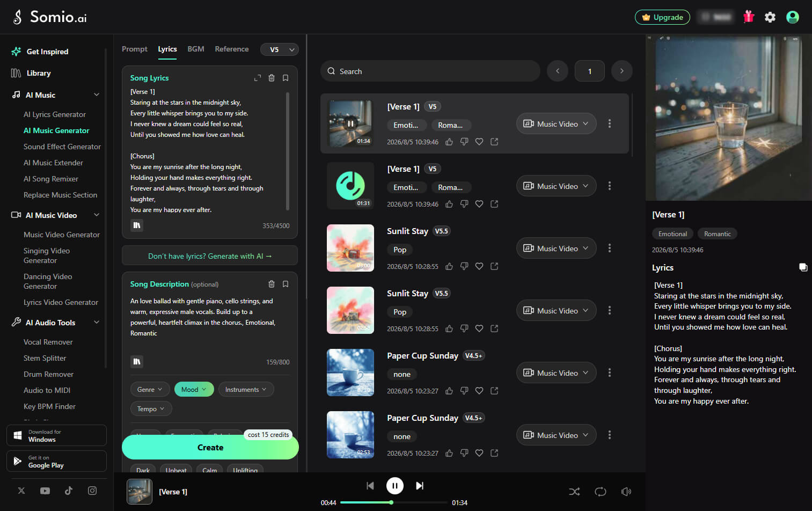812x511 pixels.
Task: Copy lyrics in the right details panel
Action: coord(803,267)
